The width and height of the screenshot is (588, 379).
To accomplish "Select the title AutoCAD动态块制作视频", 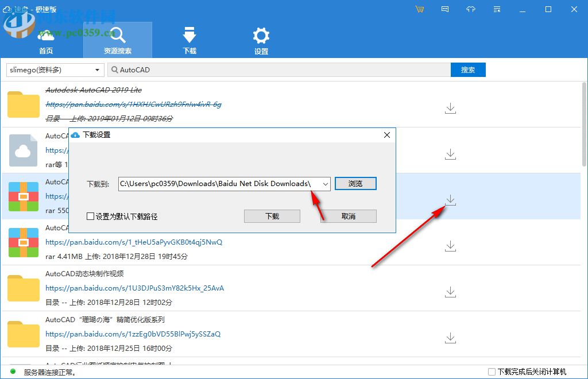I will [84, 274].
